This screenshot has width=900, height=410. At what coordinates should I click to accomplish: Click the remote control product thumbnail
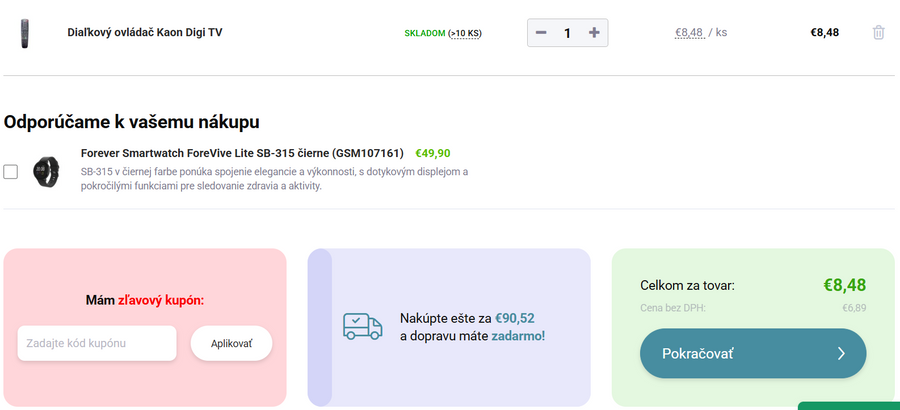(24, 33)
